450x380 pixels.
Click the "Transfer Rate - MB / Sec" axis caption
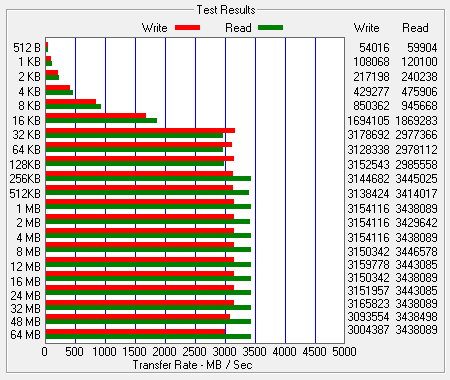point(192,365)
